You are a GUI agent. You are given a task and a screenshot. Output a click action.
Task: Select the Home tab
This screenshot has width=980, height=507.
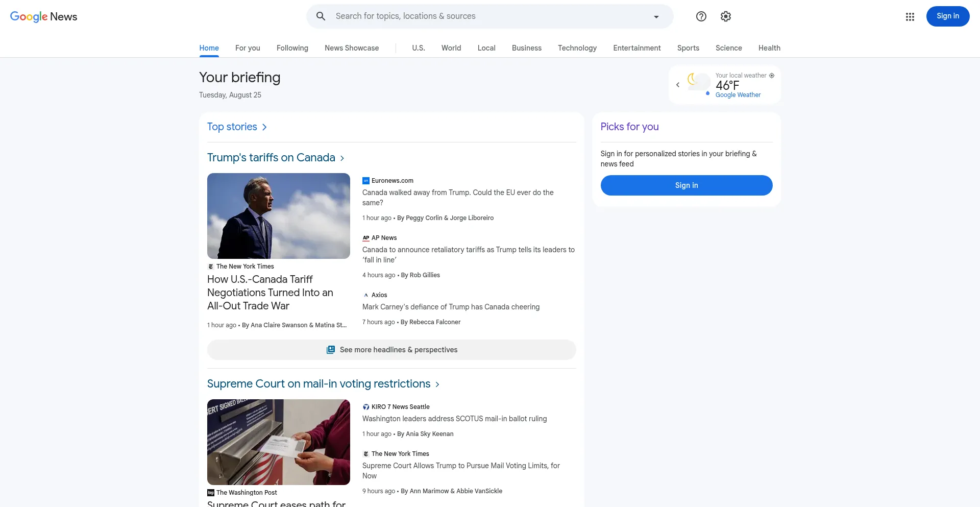[x=209, y=48]
